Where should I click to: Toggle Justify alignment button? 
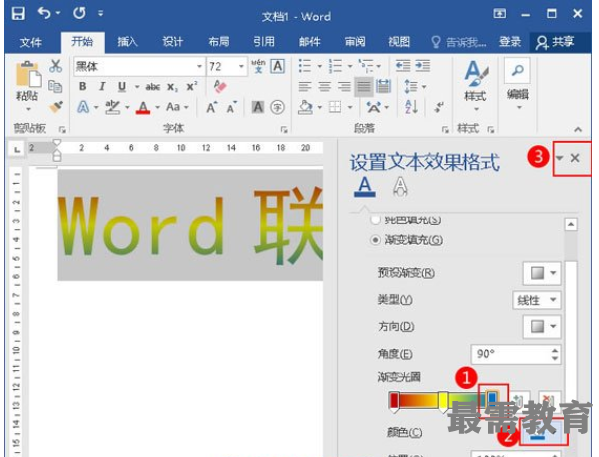364,87
